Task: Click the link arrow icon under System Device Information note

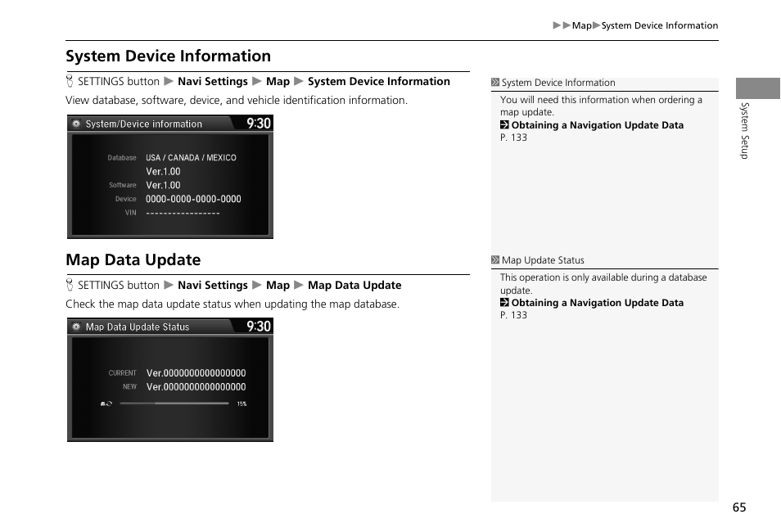Action: point(504,125)
